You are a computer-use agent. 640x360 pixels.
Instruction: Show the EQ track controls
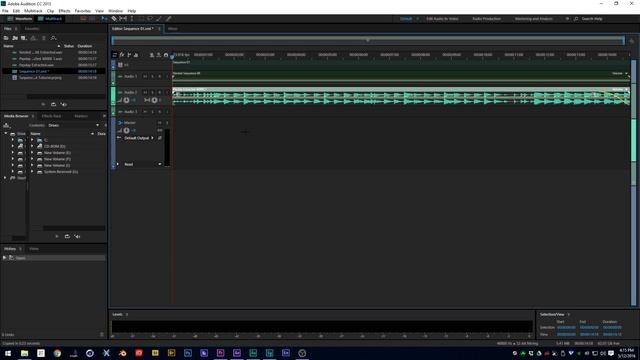pyautogui.click(x=136, y=55)
